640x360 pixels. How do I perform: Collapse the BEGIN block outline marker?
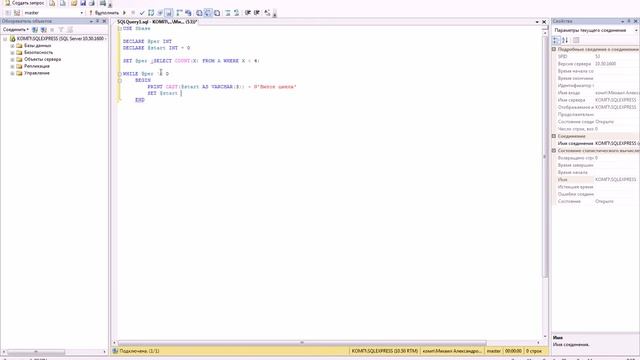click(120, 80)
